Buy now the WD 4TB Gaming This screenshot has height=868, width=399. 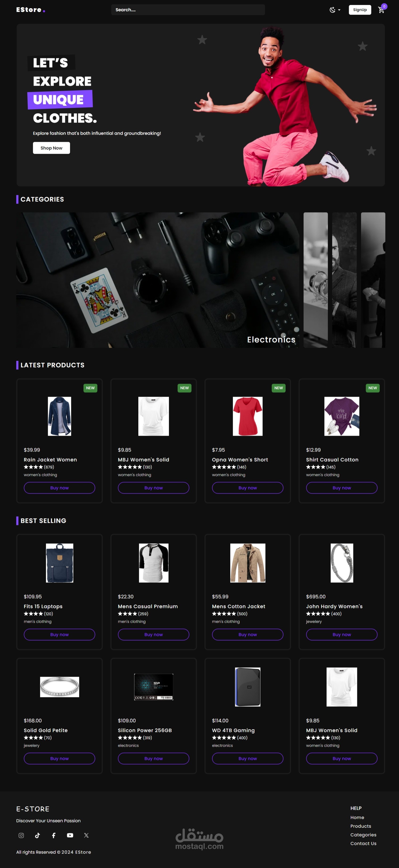247,758
